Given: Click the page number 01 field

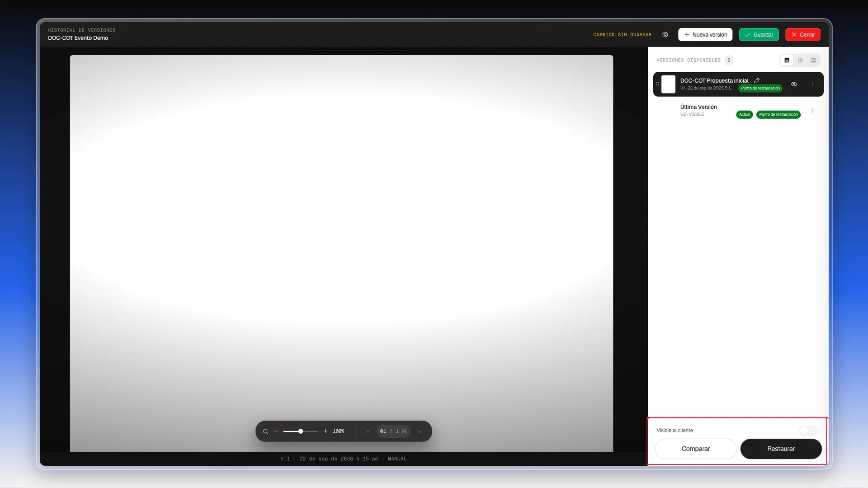Looking at the screenshot, I should (x=383, y=432).
